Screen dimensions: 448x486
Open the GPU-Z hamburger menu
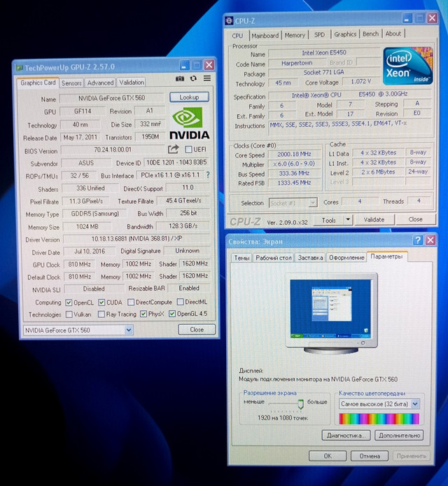[207, 78]
